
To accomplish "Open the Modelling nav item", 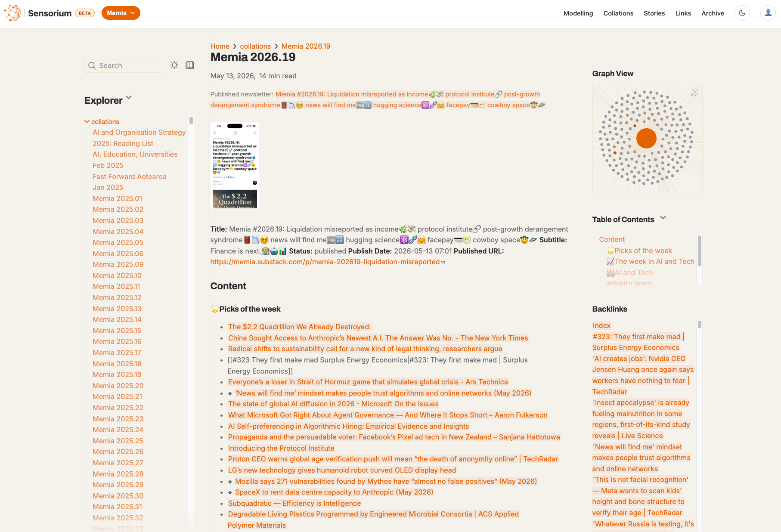I will pos(578,13).
